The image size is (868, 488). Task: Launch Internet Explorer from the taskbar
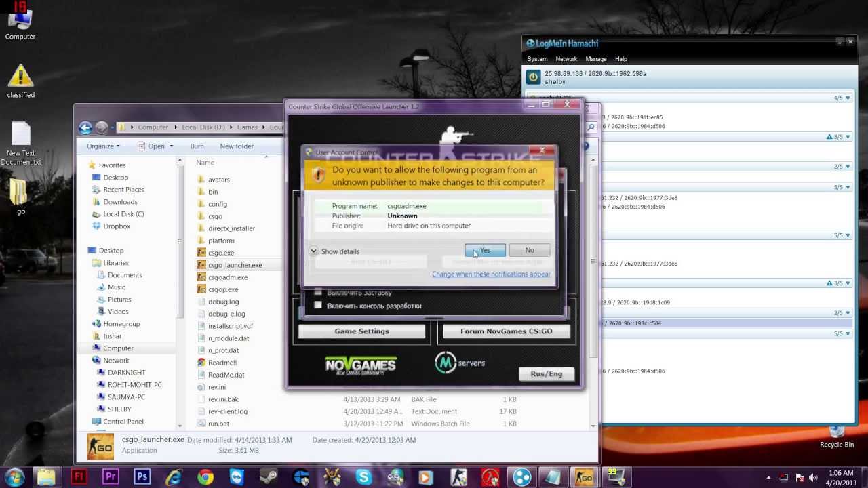(x=174, y=476)
